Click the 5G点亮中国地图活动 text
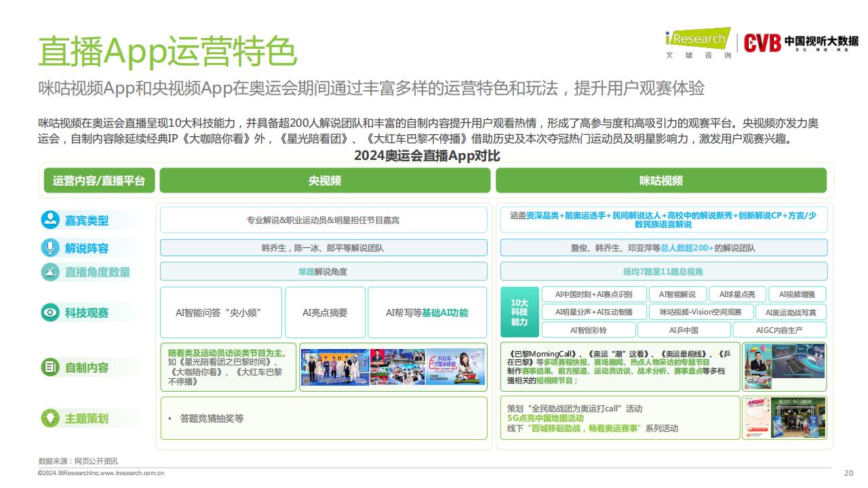The image size is (868, 488). pyautogui.click(x=545, y=418)
